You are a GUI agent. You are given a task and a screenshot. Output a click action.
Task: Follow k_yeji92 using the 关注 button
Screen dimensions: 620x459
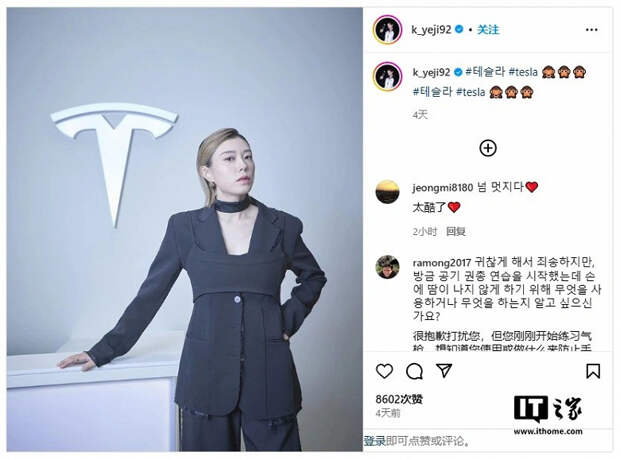click(x=488, y=30)
